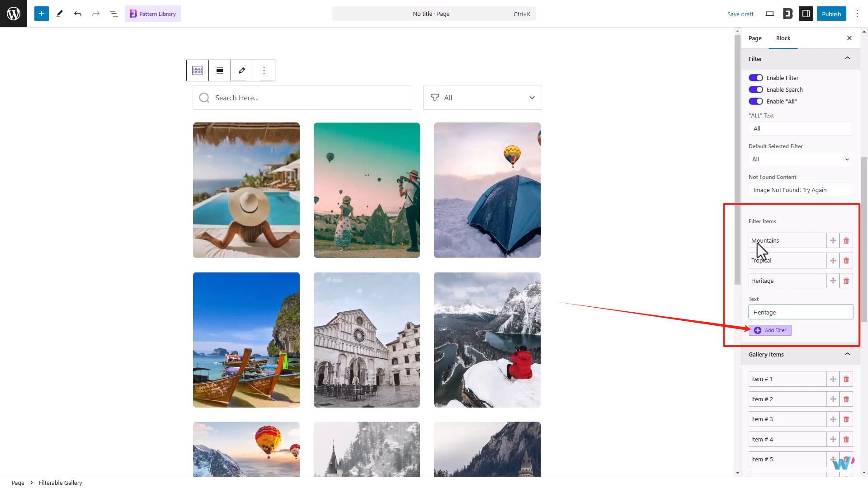The image size is (868, 488).
Task: Open the Document Overview panel
Action: (x=113, y=14)
